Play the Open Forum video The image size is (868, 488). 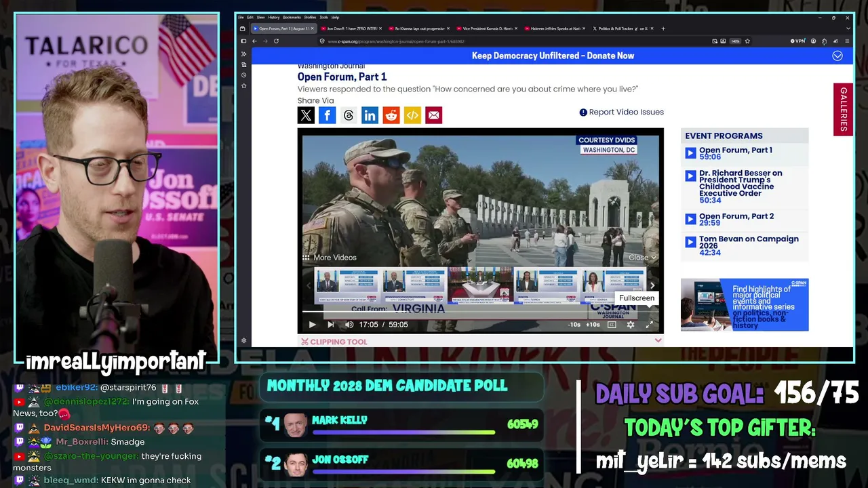pyautogui.click(x=312, y=325)
